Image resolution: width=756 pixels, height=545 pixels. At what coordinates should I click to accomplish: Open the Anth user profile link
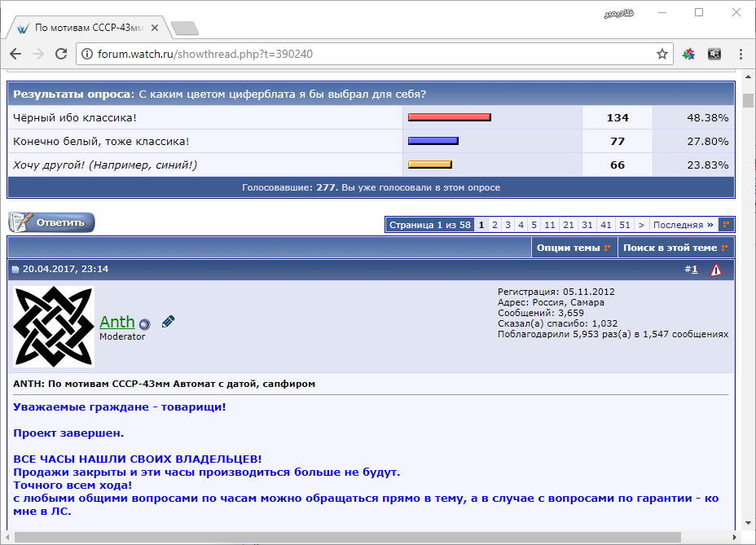click(116, 323)
